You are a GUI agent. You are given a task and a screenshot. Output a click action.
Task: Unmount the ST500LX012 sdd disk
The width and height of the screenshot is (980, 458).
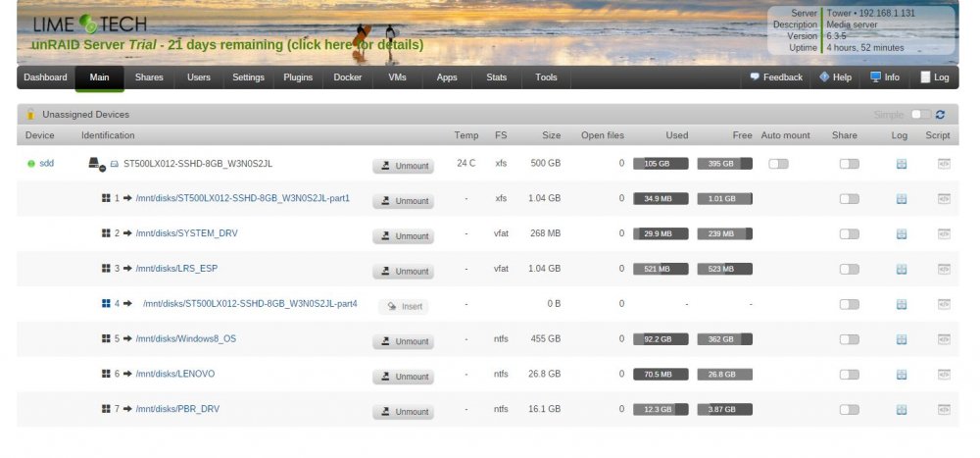pos(403,166)
